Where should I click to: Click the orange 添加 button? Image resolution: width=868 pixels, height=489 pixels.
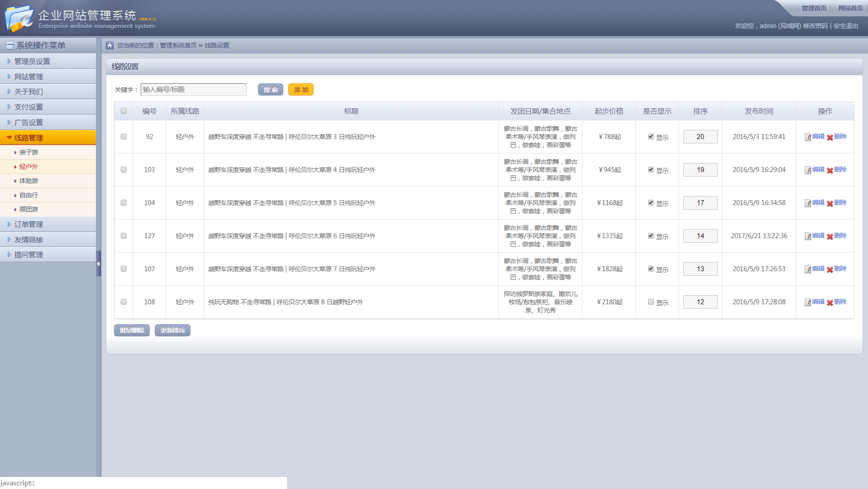301,90
